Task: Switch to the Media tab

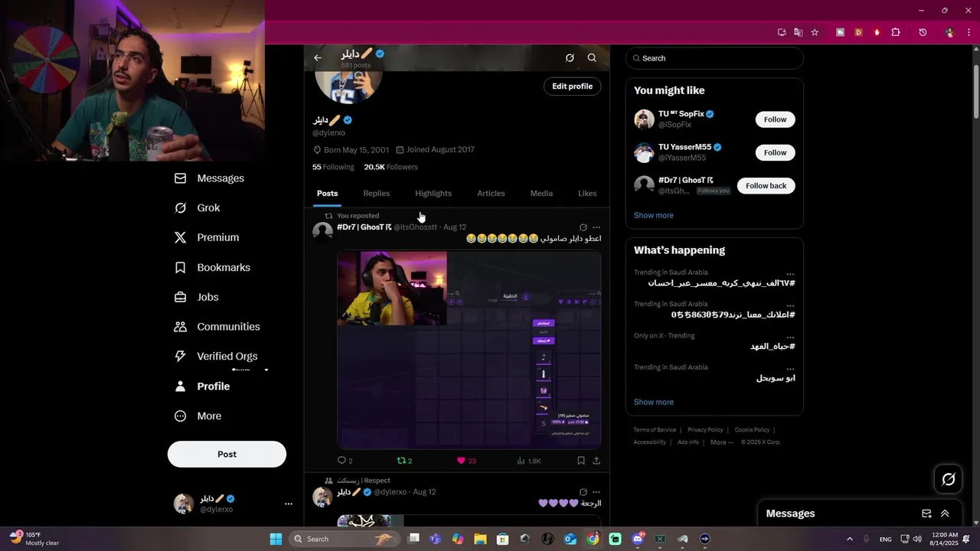Action: pos(541,194)
